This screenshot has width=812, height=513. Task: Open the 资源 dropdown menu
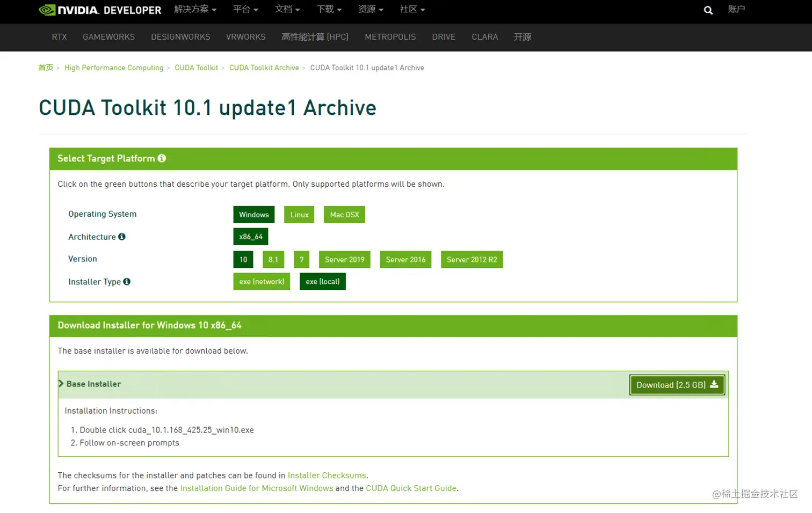coord(371,10)
